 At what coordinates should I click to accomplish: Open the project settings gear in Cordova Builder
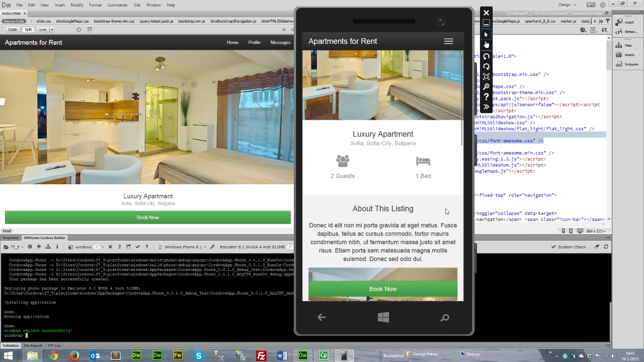(x=30, y=247)
